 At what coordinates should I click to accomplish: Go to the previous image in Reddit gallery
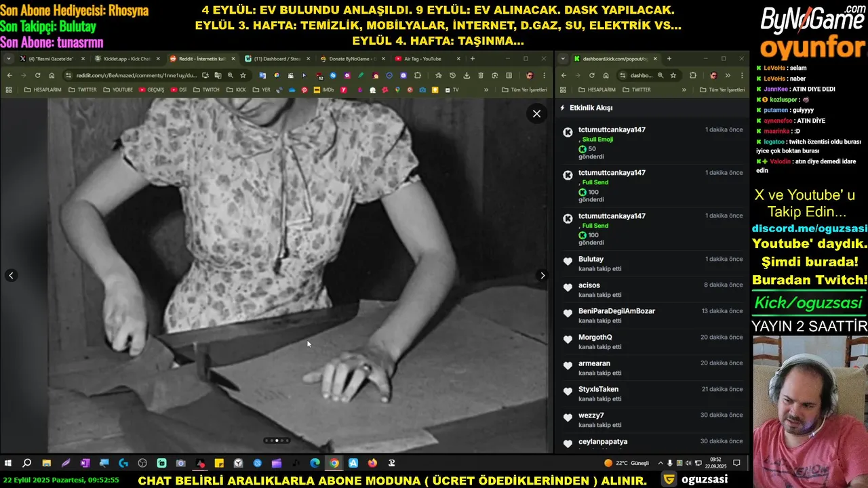point(11,275)
